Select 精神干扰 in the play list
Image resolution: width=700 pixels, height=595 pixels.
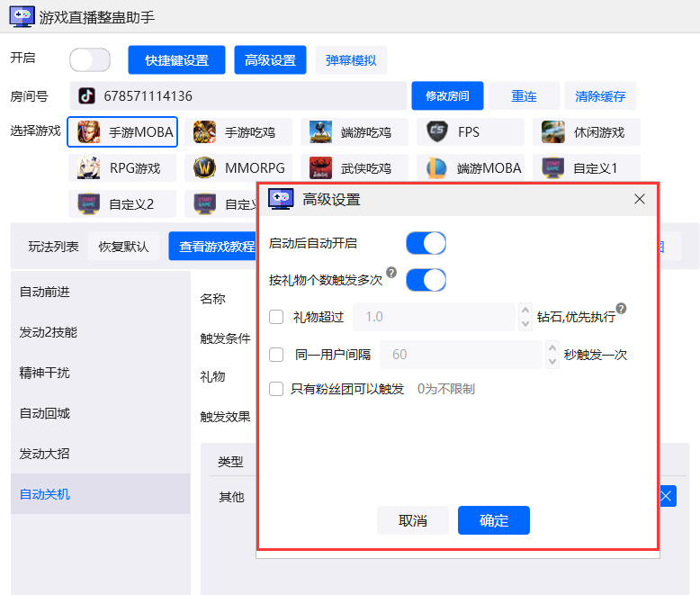click(101, 373)
